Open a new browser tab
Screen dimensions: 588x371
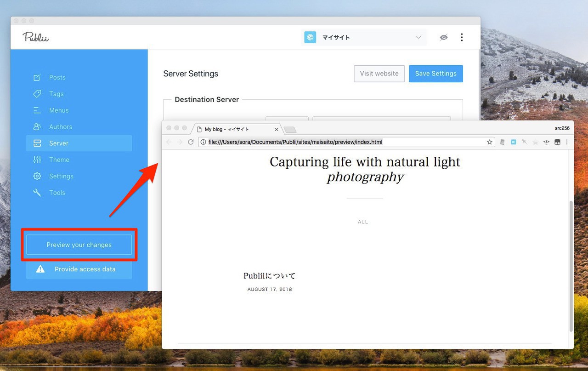click(290, 130)
